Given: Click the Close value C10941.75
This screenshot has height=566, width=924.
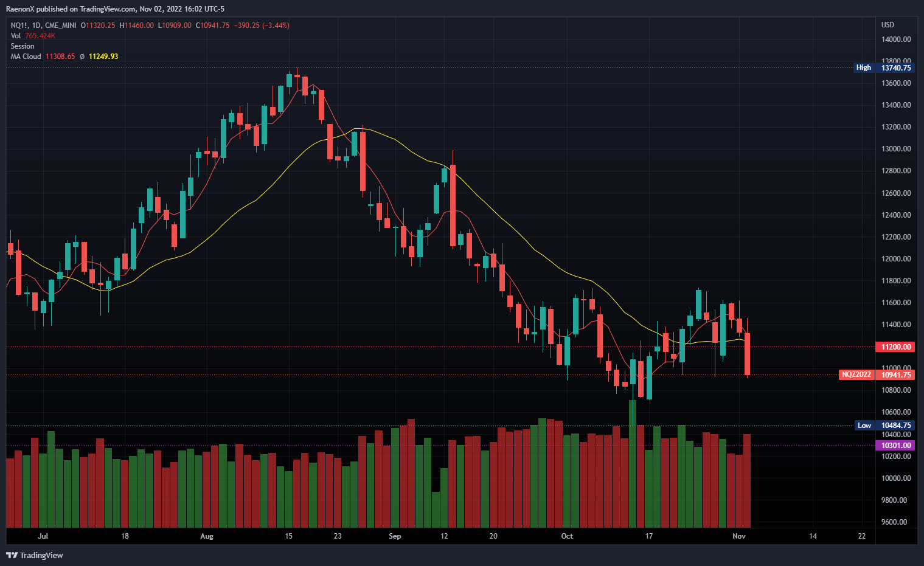Looking at the screenshot, I should click(x=212, y=26).
